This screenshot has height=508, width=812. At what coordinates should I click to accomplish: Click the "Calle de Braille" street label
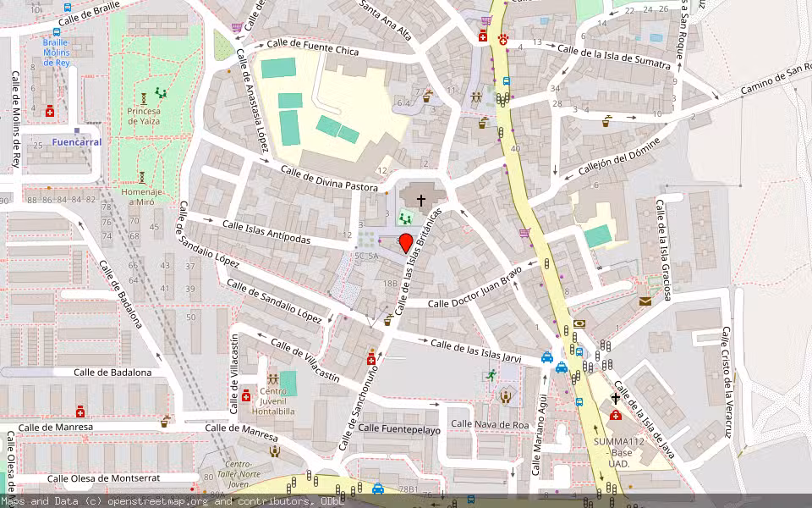[89, 14]
